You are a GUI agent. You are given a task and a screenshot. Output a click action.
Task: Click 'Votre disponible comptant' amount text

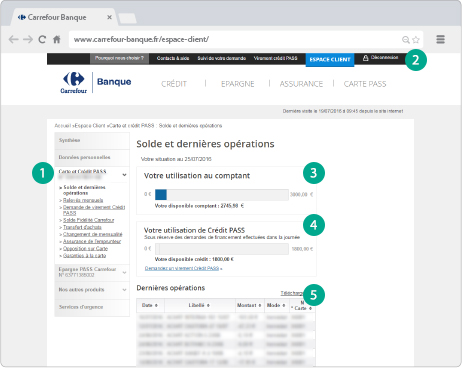click(199, 206)
